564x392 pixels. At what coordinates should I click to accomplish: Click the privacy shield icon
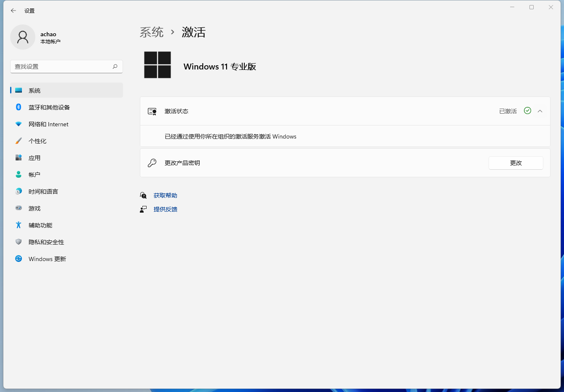click(19, 242)
